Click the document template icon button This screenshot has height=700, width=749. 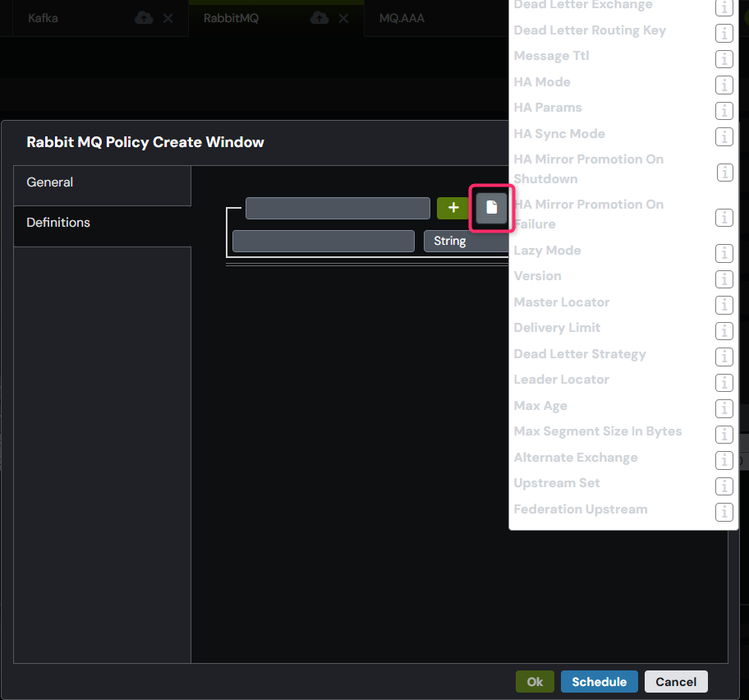(491, 208)
